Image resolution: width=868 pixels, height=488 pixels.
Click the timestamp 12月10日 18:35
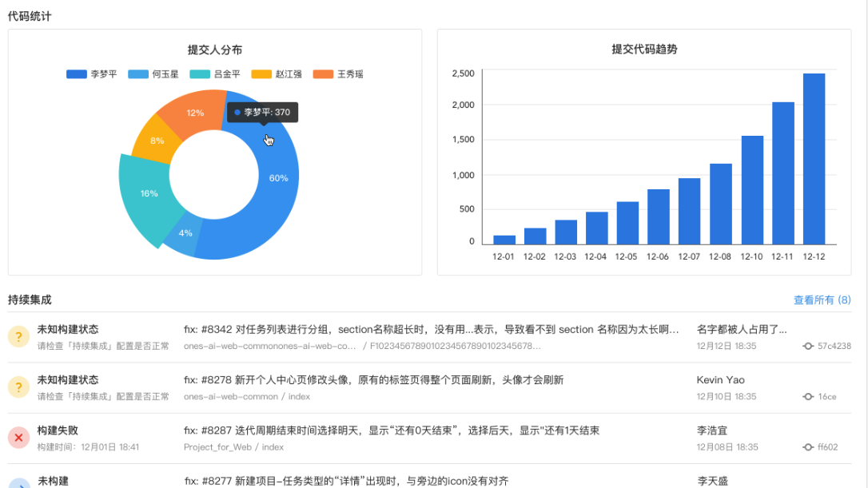tap(727, 397)
